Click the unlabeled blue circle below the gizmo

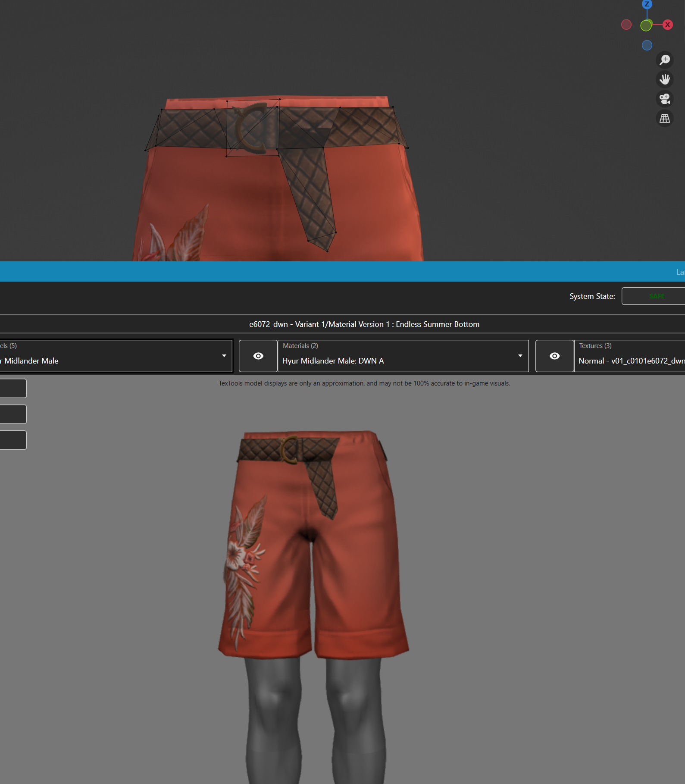pyautogui.click(x=647, y=45)
